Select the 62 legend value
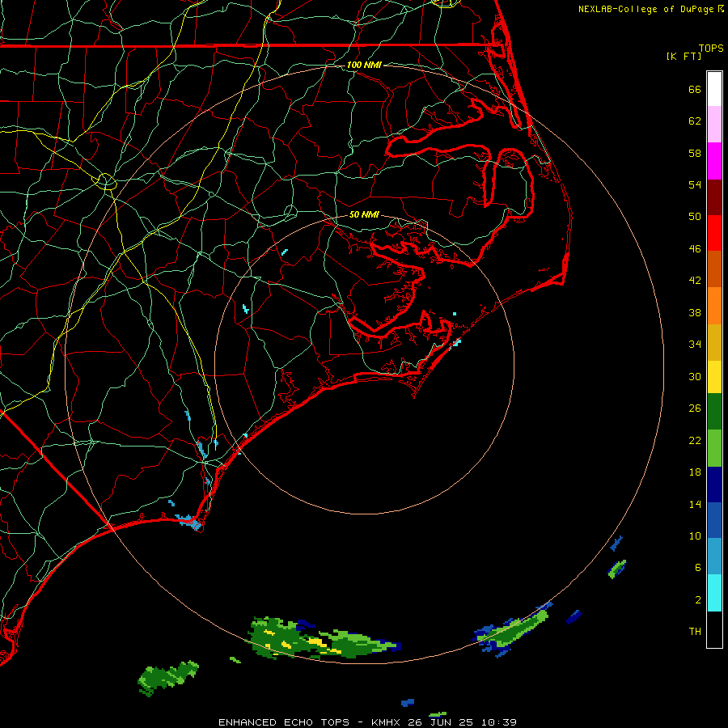Screen dimensions: 728x728 tap(695, 121)
